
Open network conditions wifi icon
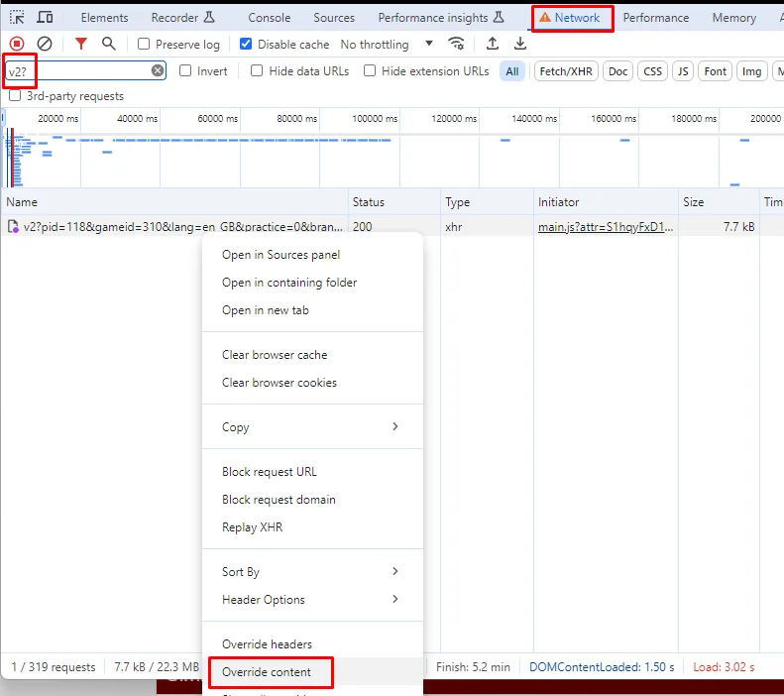tap(456, 44)
